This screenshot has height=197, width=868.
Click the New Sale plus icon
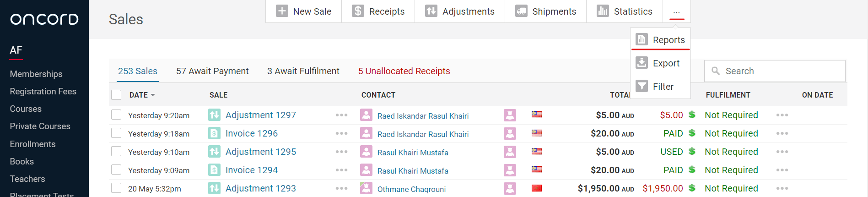[x=282, y=11]
